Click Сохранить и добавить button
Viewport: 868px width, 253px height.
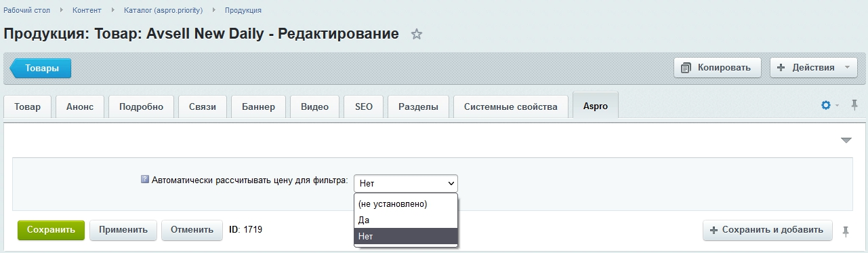[x=768, y=230]
